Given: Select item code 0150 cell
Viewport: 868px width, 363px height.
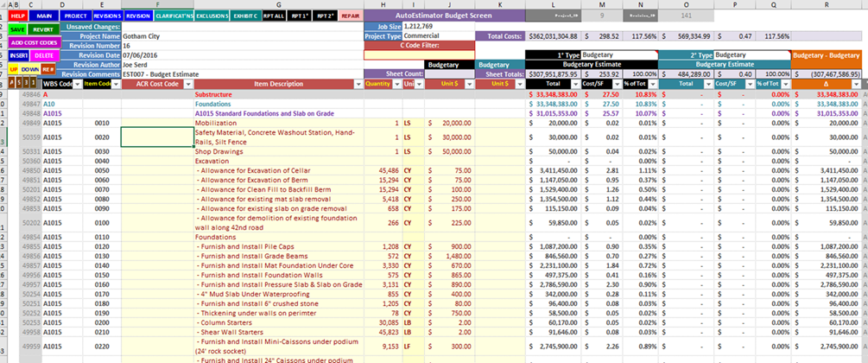Looking at the screenshot, I should [102, 275].
